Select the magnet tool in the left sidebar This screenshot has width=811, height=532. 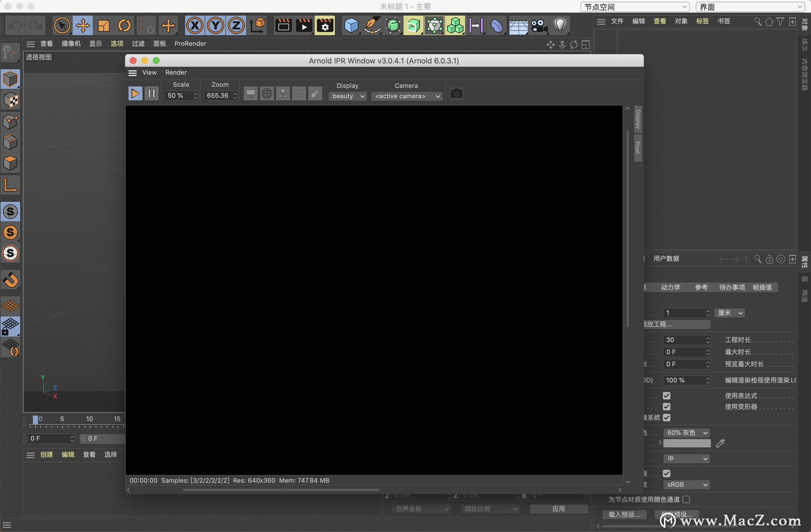click(x=11, y=280)
